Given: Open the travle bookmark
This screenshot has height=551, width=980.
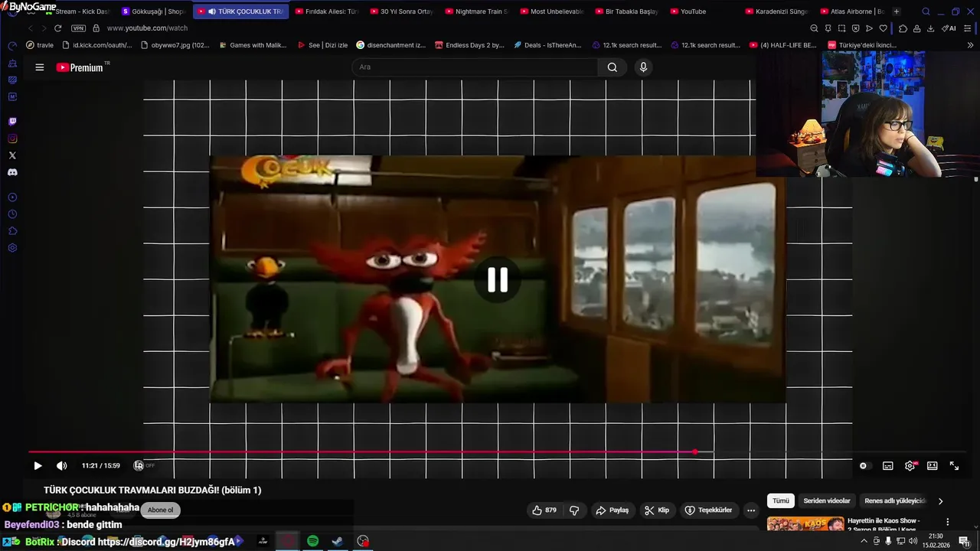Looking at the screenshot, I should 40,45.
